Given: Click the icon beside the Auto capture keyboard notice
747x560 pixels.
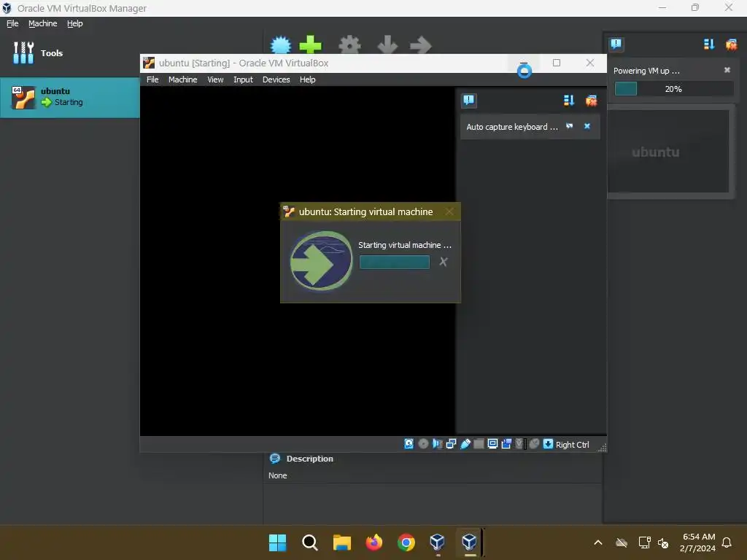Looking at the screenshot, I should (569, 126).
